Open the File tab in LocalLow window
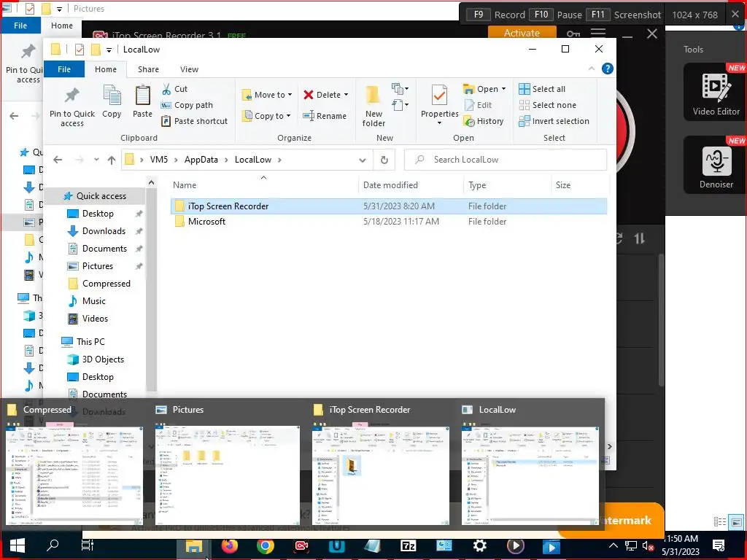The height and width of the screenshot is (560, 747). (64, 69)
